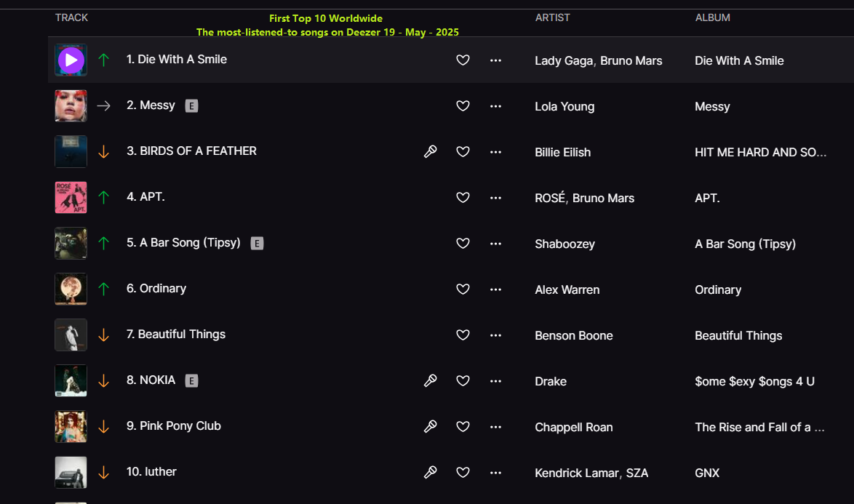The image size is (854, 504).
Task: Sort by TRACK column header
Action: pyautogui.click(x=71, y=17)
